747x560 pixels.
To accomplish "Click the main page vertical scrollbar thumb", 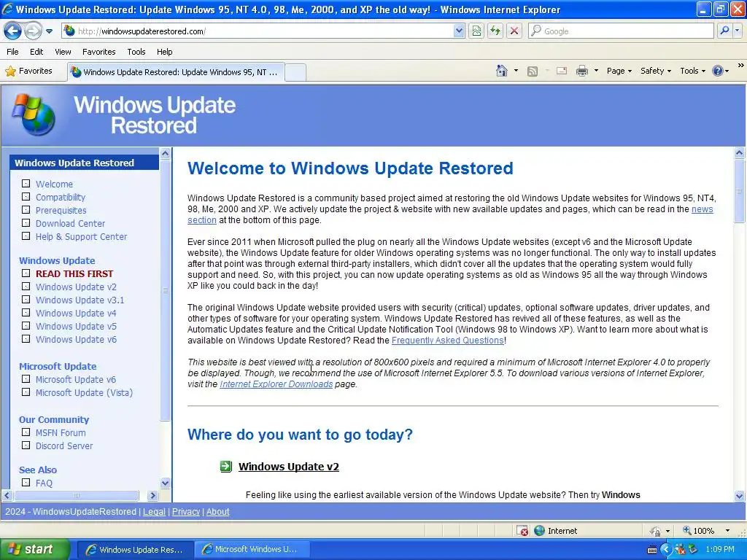I will 740,191.
